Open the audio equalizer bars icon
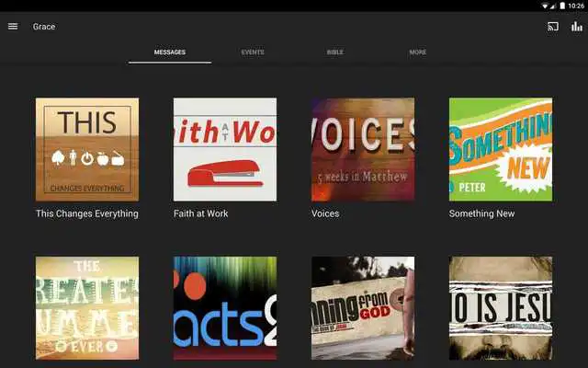 tap(577, 27)
